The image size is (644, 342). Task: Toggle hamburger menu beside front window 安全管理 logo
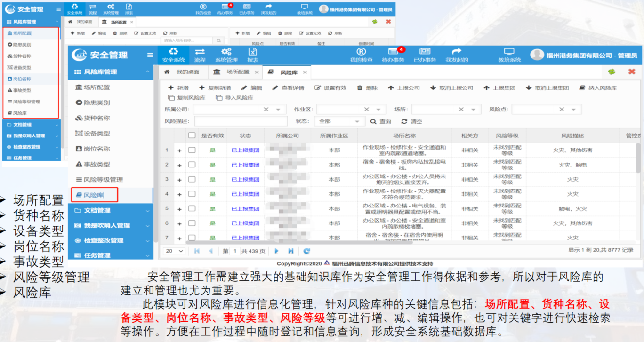[150, 55]
